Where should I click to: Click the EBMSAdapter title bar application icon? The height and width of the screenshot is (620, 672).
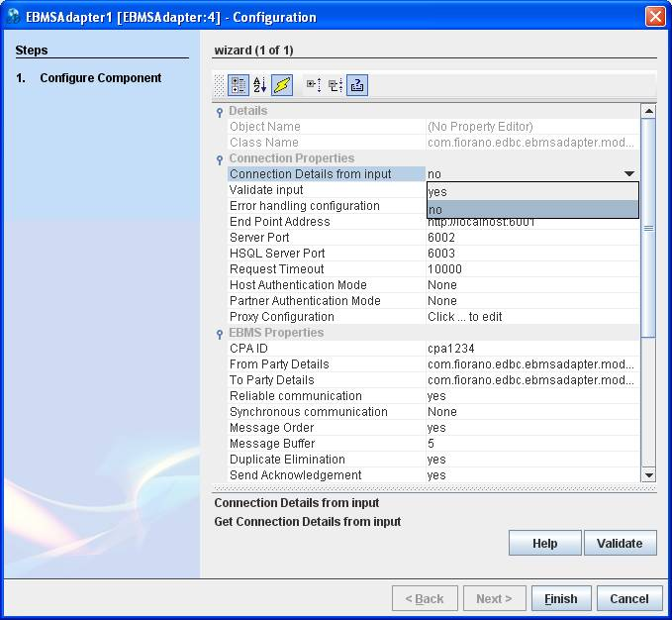(14, 16)
